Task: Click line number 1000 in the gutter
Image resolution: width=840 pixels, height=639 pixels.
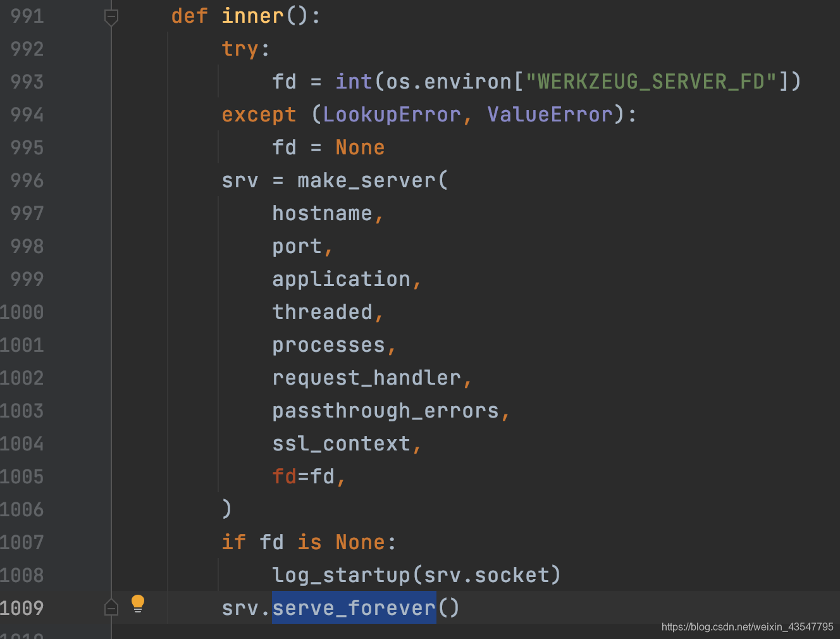Action: 22,312
